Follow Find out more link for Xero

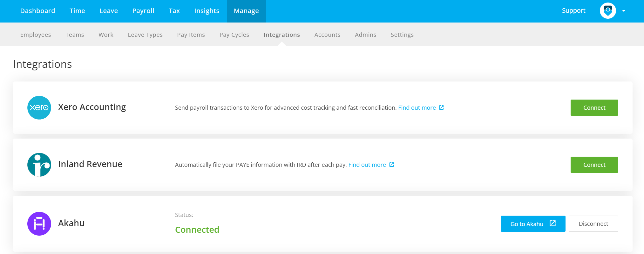(417, 107)
